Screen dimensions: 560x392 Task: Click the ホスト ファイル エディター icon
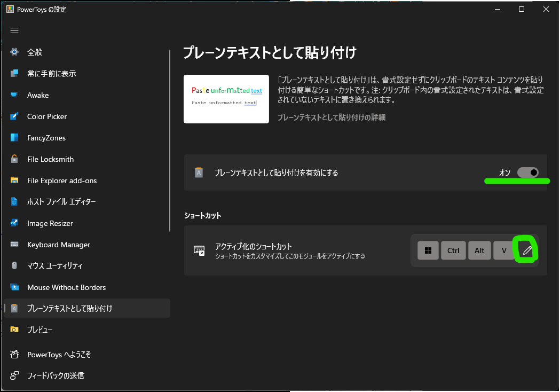(14, 202)
